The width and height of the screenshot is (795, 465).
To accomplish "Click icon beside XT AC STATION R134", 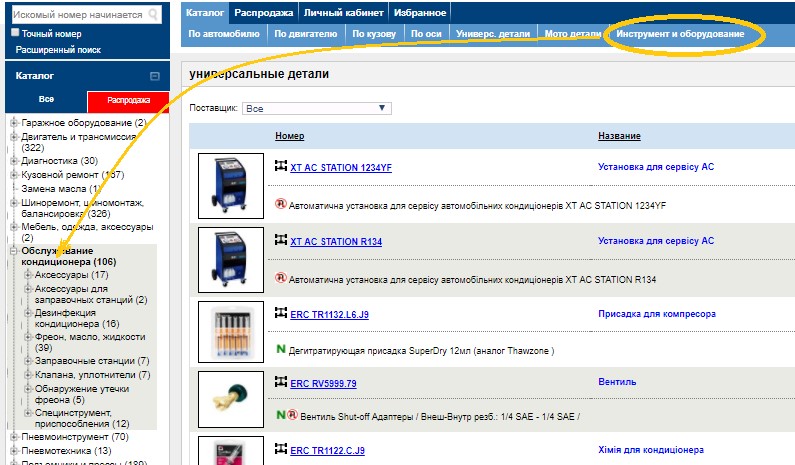I will [x=281, y=241].
